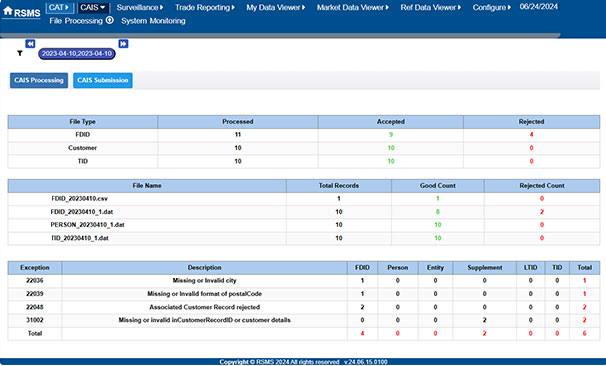Click FDID rejected count 4
The width and height of the screenshot is (606, 366).
click(531, 135)
